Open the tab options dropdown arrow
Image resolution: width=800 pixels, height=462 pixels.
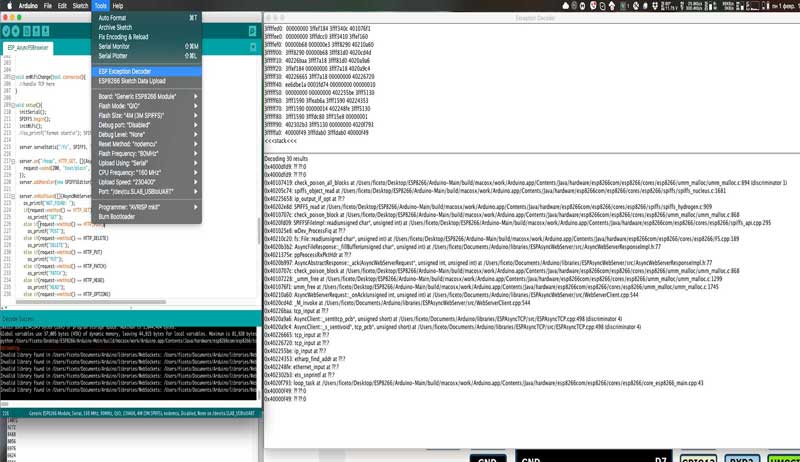pos(252,47)
